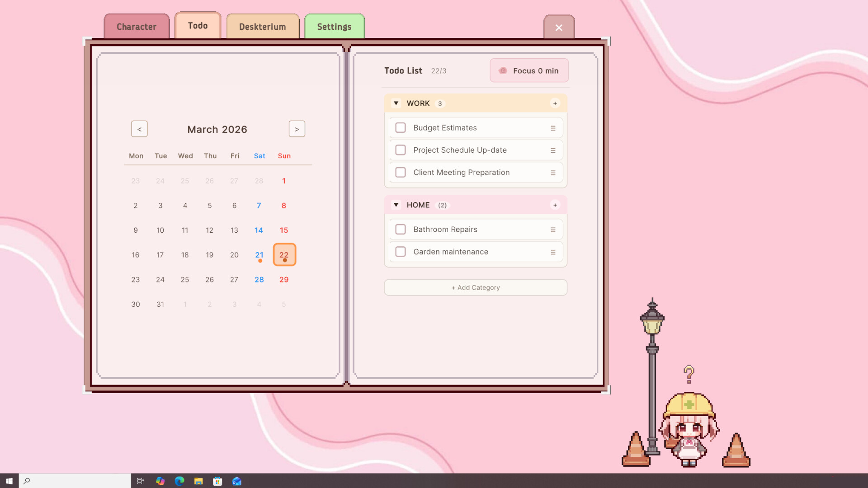Click the pixel girl character with hard hat
This screenshot has height=488, width=868.
coord(689,429)
